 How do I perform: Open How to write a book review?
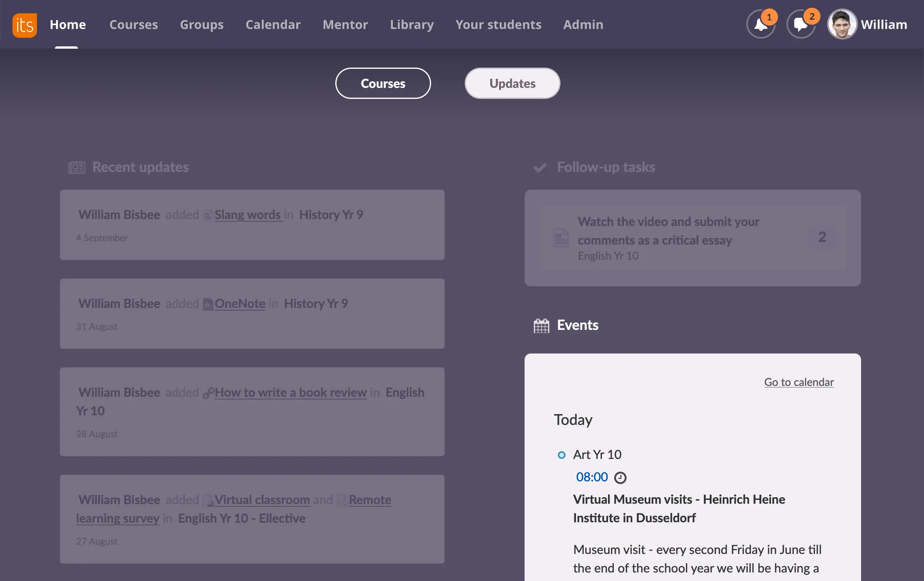point(290,392)
